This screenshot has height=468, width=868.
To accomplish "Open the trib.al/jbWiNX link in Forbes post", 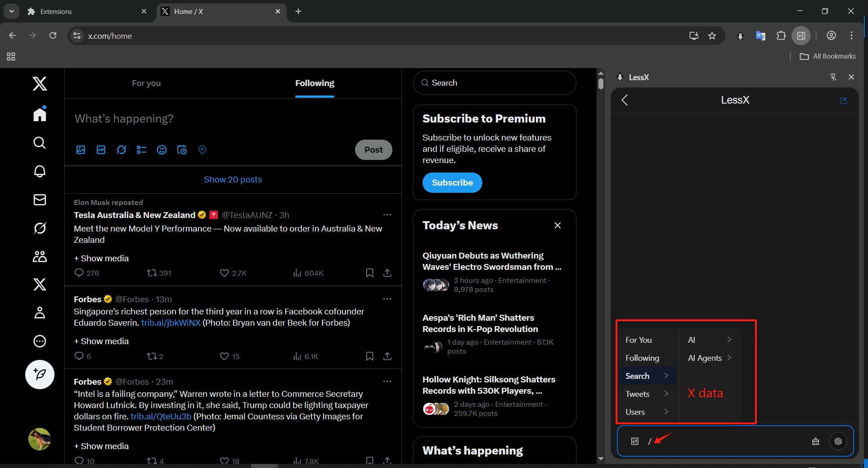I will click(170, 323).
